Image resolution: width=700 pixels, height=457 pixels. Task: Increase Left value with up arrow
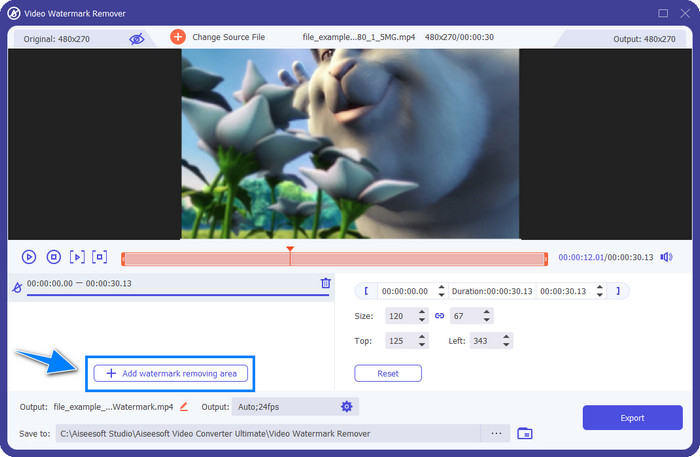[x=506, y=337]
